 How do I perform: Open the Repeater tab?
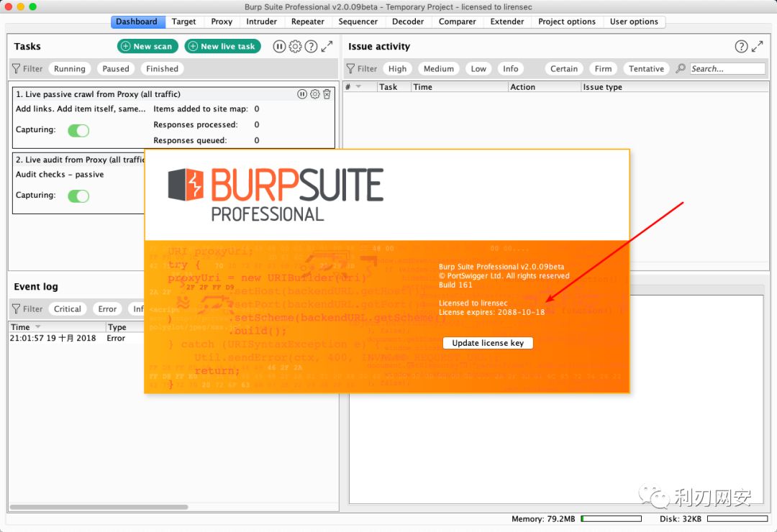[308, 22]
